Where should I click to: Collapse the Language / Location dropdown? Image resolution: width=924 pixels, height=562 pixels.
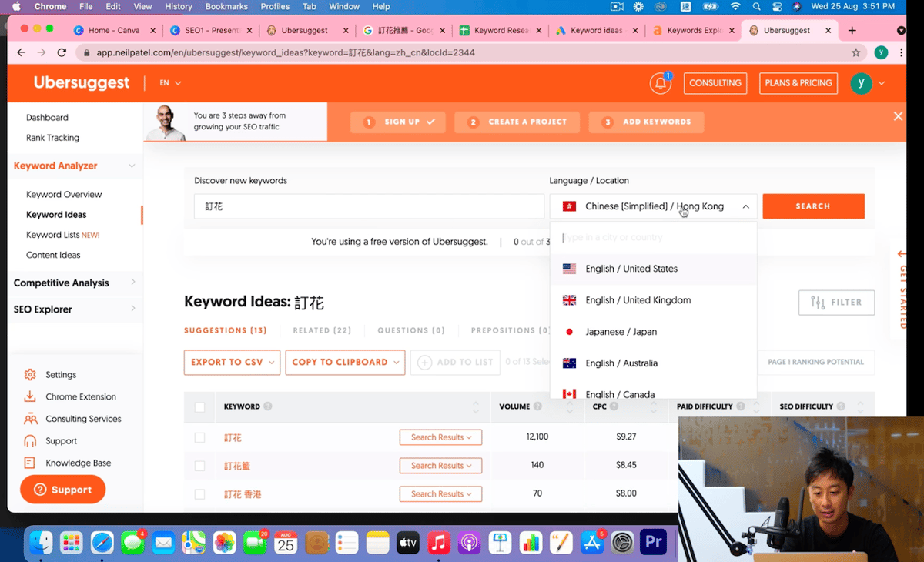click(x=745, y=206)
